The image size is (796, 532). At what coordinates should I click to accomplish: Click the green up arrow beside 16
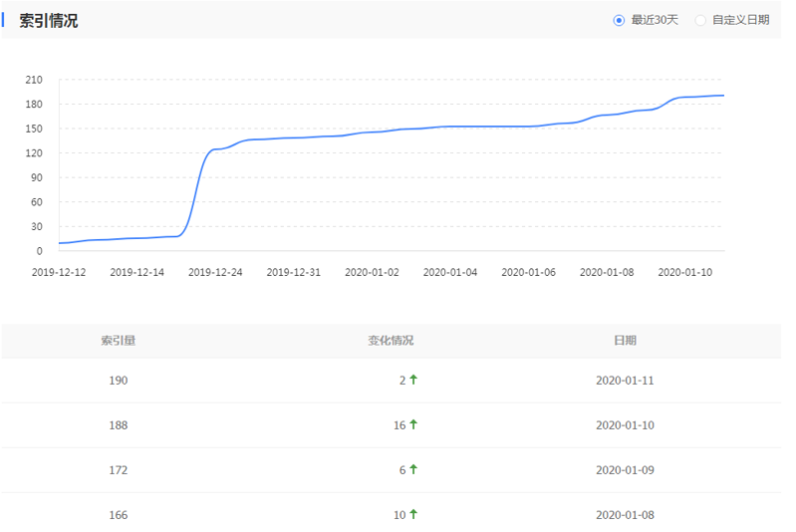(x=413, y=424)
